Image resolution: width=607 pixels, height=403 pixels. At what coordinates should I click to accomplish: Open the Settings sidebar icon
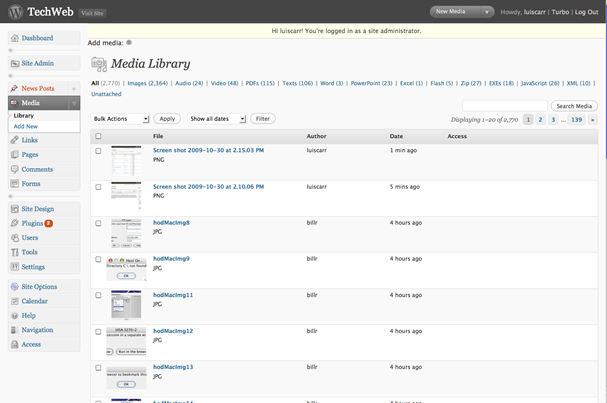point(14,267)
